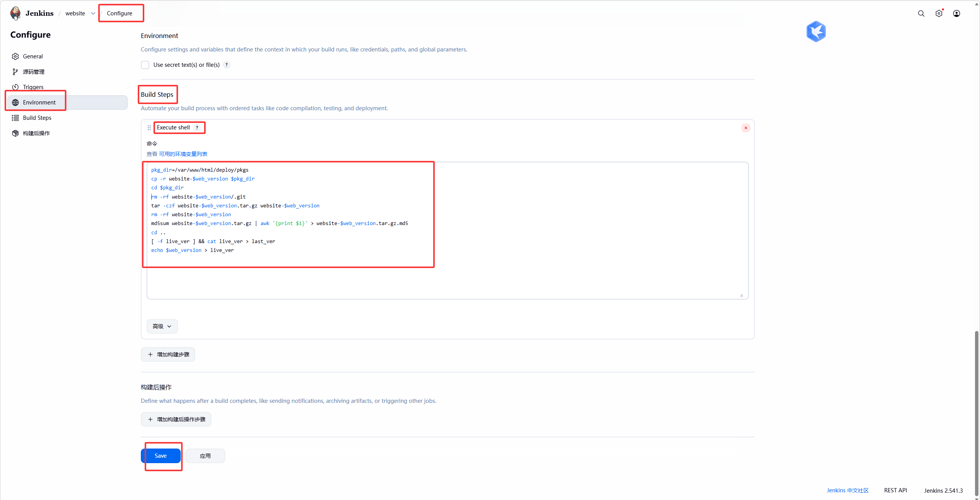Open 增加构建后操作步骤 post-build menu
This screenshot has height=500, width=980.
[x=176, y=419]
